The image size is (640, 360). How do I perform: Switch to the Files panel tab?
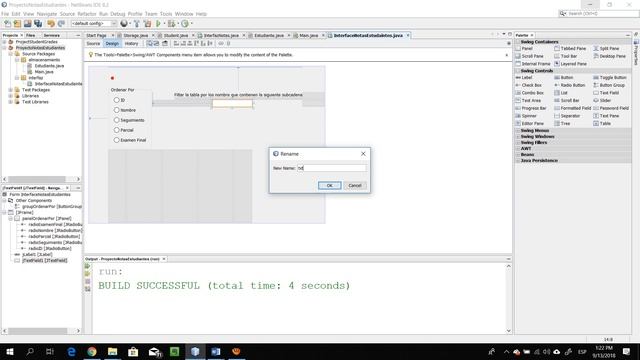tap(31, 36)
